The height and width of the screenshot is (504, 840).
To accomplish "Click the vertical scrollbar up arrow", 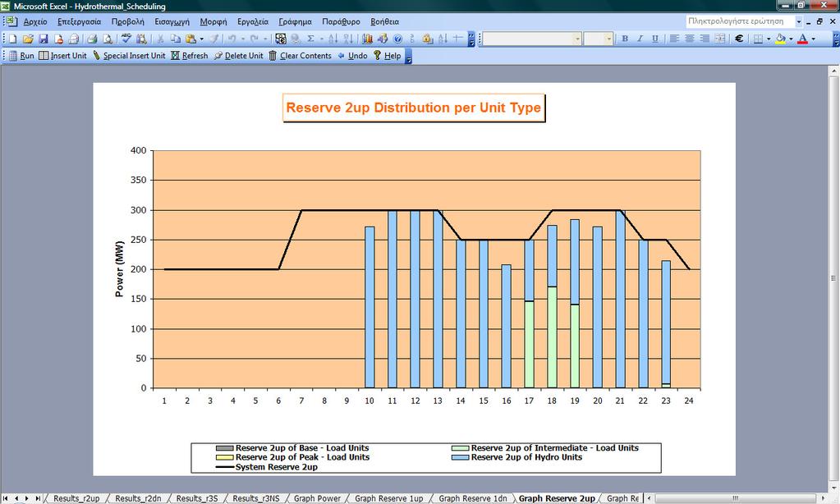I will (x=833, y=71).
